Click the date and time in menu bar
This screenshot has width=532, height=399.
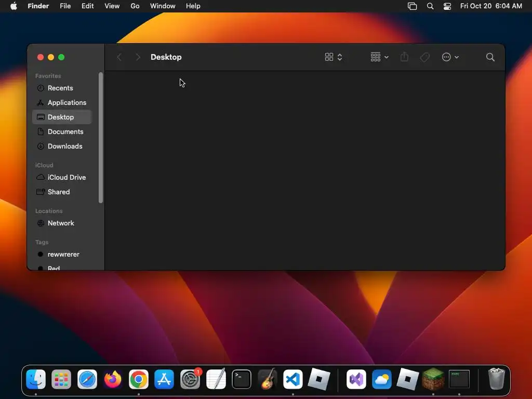click(491, 6)
